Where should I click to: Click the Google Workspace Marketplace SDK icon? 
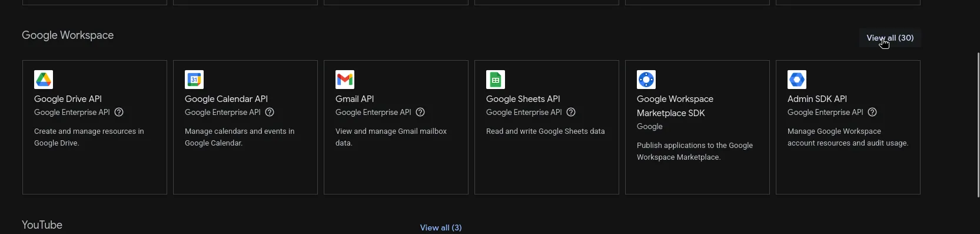coord(646,80)
